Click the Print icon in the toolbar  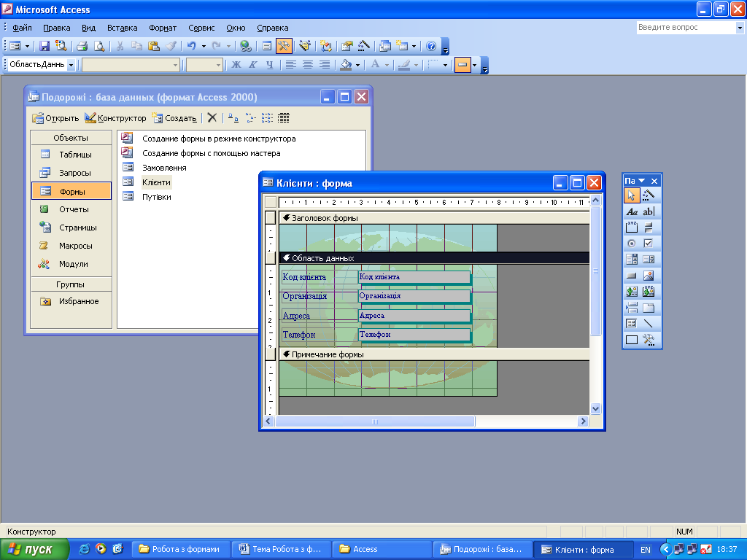82,46
